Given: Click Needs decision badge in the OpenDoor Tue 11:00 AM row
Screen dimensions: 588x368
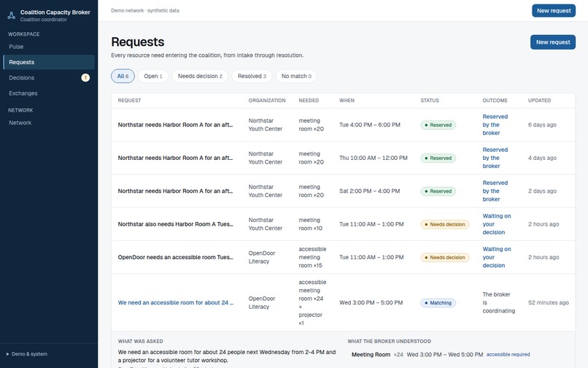Looking at the screenshot, I should 445,257.
